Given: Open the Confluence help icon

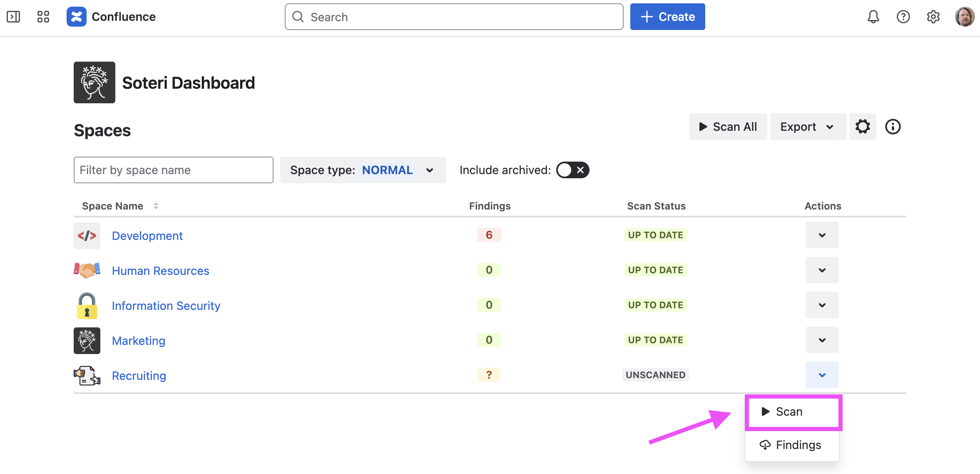Looking at the screenshot, I should tap(903, 17).
